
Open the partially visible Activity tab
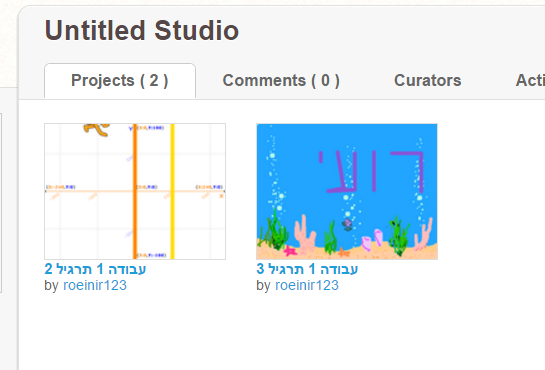530,81
